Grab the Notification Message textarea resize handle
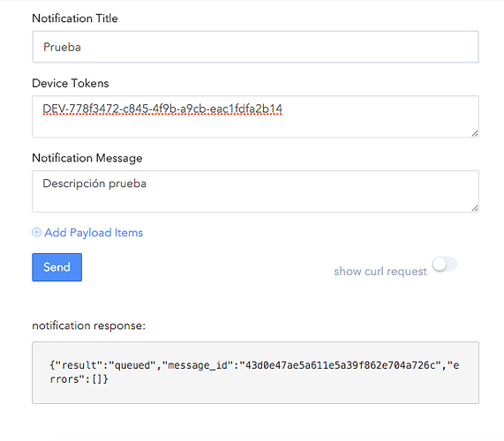The width and height of the screenshot is (504, 441). tap(475, 208)
